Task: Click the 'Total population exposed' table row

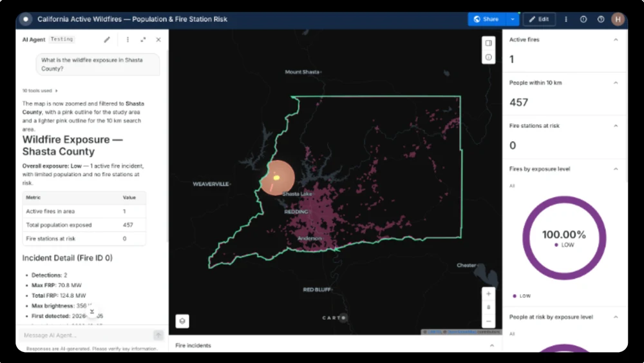Action: 84,225
